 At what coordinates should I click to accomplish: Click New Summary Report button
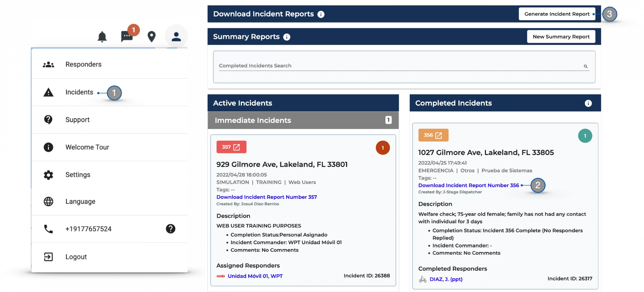click(561, 37)
